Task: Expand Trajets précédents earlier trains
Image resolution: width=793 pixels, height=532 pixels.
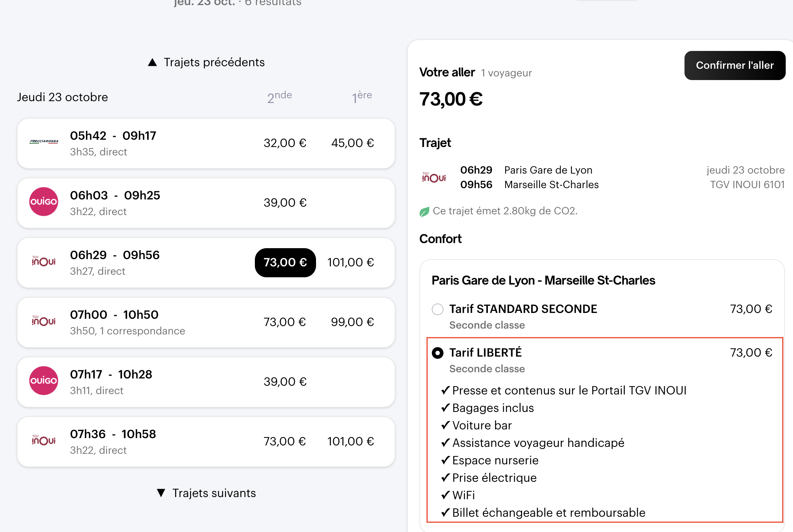Action: coord(206,62)
